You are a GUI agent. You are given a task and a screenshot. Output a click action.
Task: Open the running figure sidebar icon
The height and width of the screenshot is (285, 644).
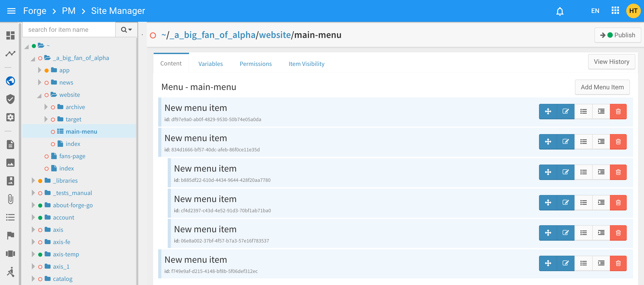[10, 272]
